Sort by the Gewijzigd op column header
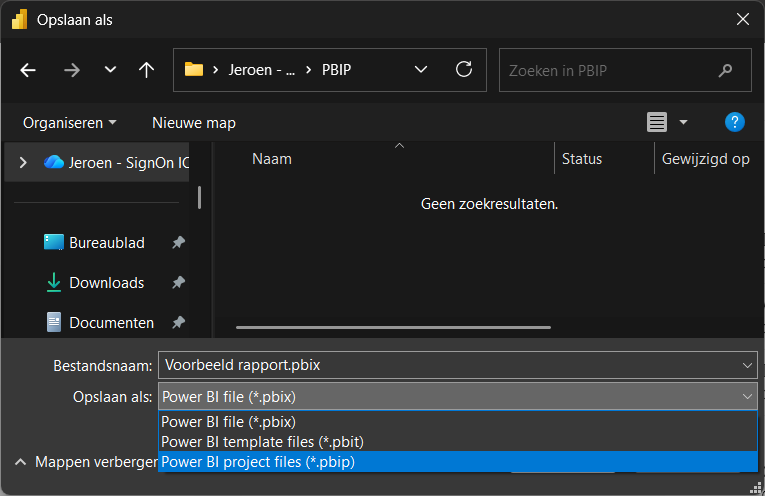 point(708,159)
